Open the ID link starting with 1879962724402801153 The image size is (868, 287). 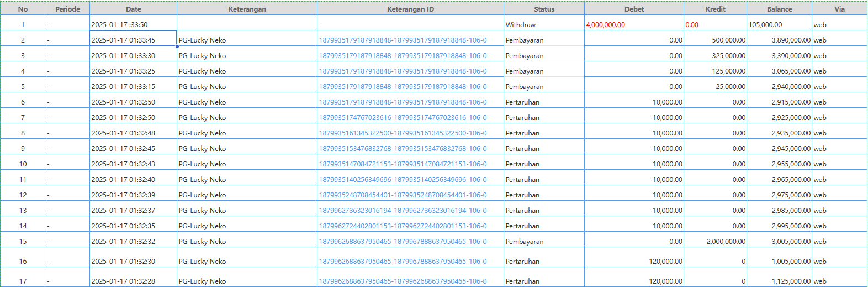403,226
